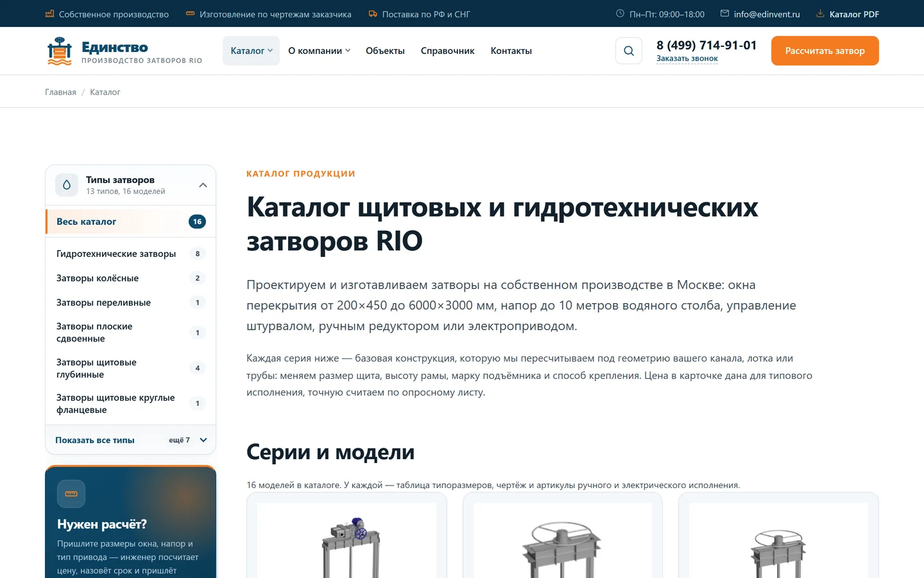Expand Показать все типы list

coord(130,440)
